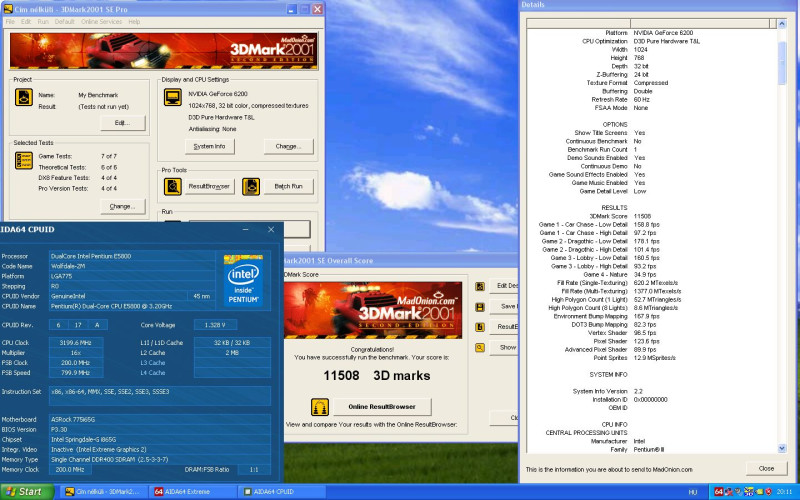Click the icon beside ResultBrowser in Overall Score window
The width and height of the screenshot is (800, 500).
click(x=480, y=327)
